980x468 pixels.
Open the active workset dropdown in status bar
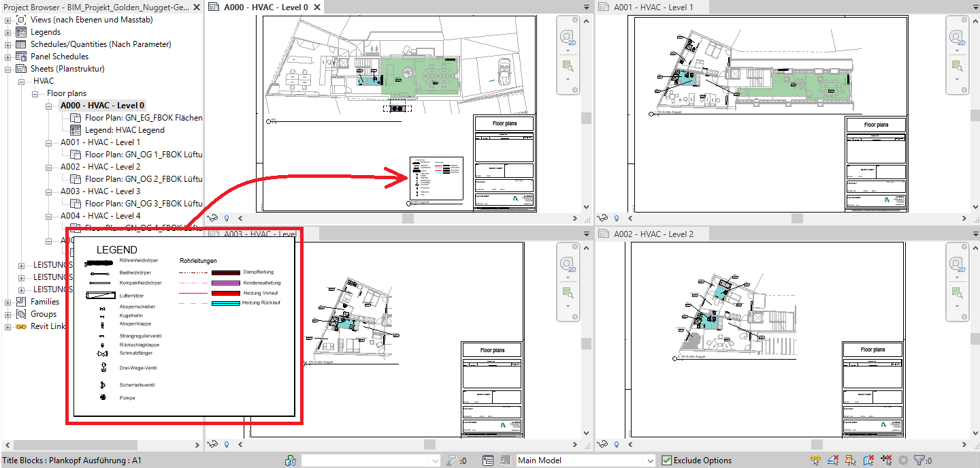tap(435, 461)
